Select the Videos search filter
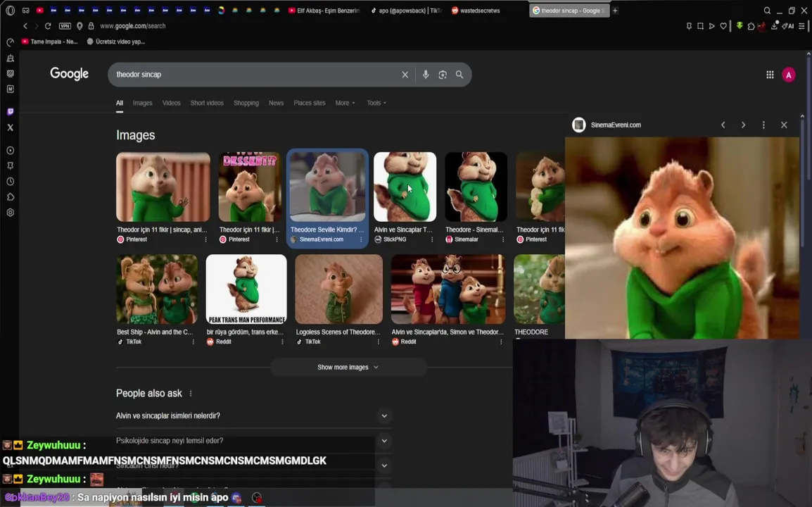This screenshot has height=507, width=812. [172, 104]
